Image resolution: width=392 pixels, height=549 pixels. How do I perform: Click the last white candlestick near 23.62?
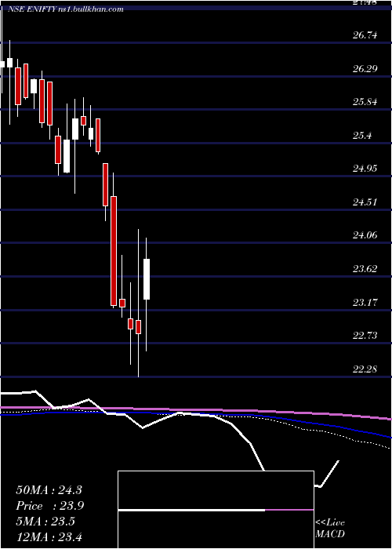pyautogui.click(x=147, y=279)
